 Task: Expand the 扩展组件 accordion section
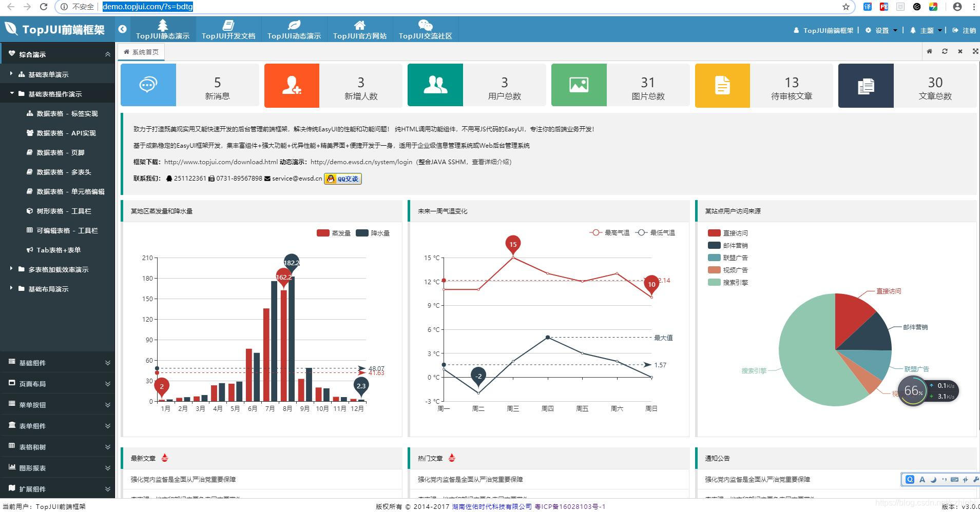[57, 489]
